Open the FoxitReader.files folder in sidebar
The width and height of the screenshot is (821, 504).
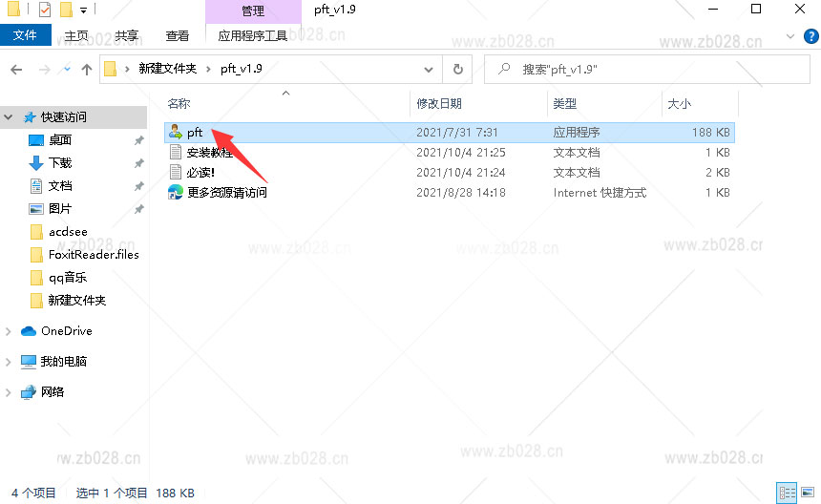tap(84, 255)
